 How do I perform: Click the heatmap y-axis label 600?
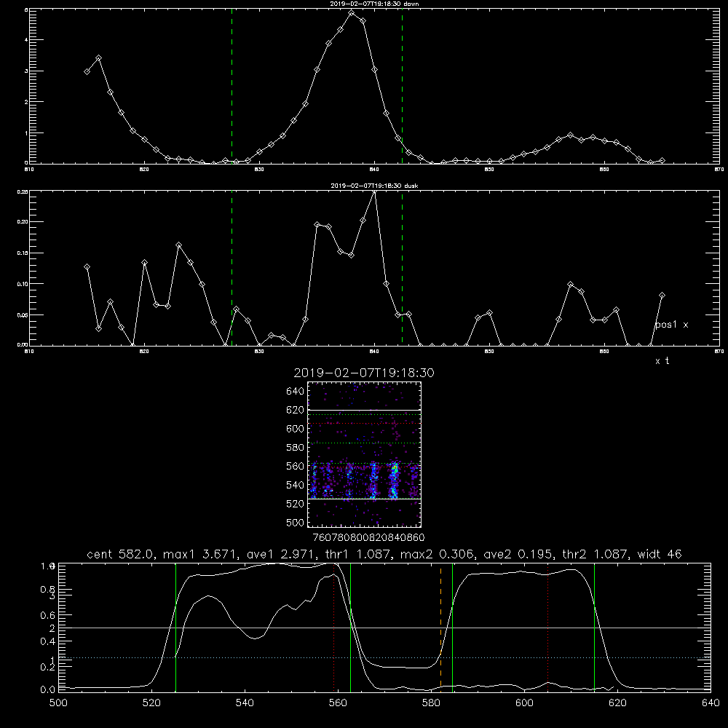tap(296, 429)
